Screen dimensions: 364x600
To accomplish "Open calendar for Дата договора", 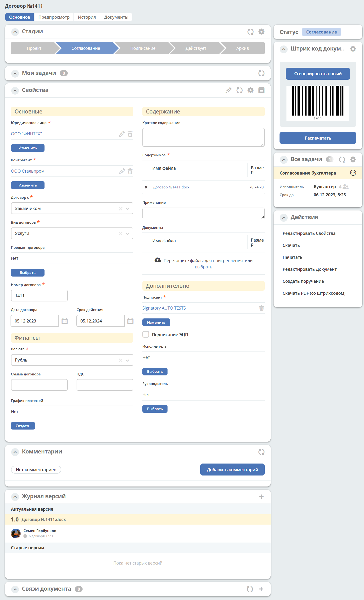I will [64, 321].
